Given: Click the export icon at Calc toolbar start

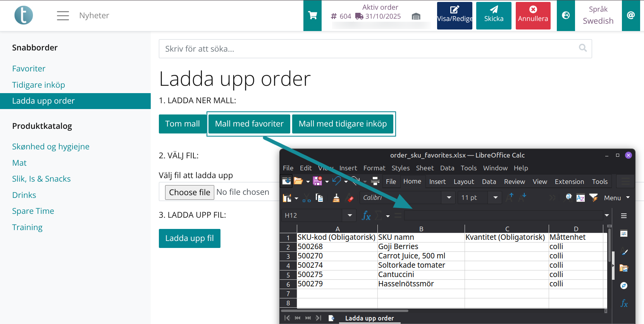Looking at the screenshot, I should [287, 181].
